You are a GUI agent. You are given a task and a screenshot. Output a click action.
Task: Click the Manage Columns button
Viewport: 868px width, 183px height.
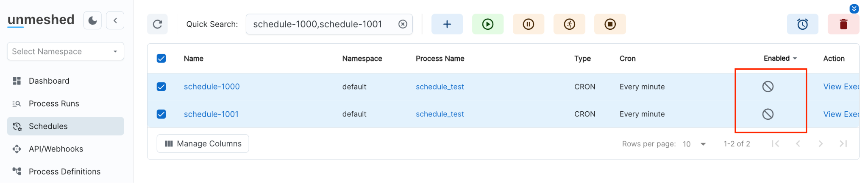tap(203, 144)
